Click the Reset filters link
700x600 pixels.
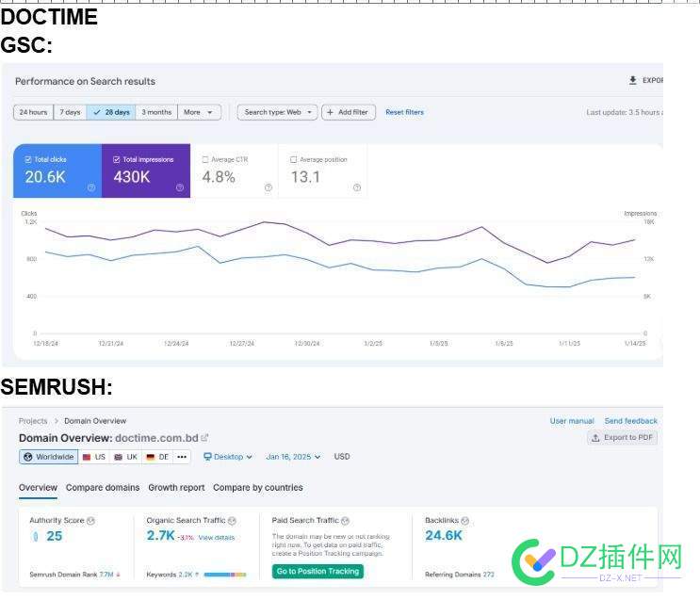click(x=404, y=112)
